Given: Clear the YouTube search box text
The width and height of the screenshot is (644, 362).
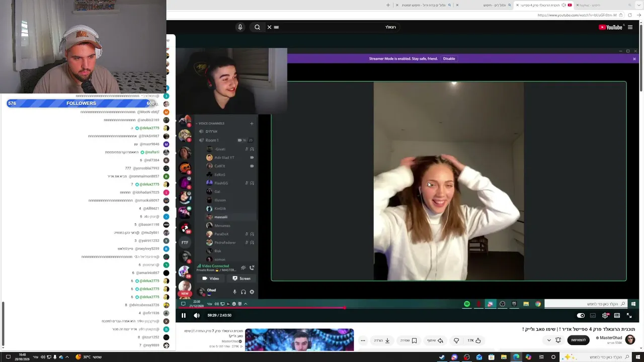Looking at the screenshot, I should [x=269, y=27].
